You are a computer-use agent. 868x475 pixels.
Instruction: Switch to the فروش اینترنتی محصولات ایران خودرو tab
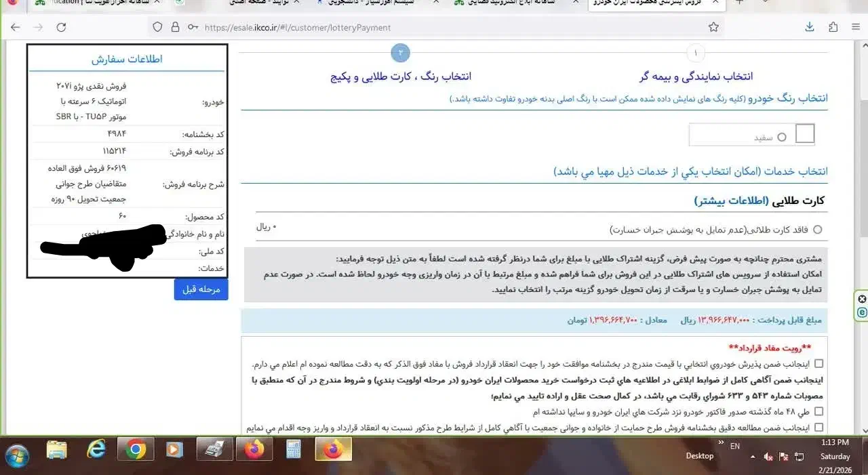coord(651,3)
